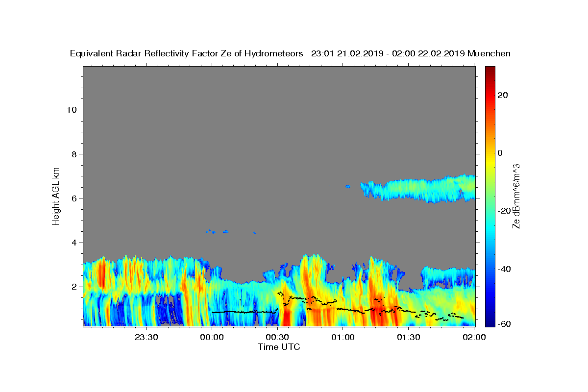The image size is (588, 392).
Task: Click the '02:00' time tick label
Action: [x=474, y=337]
